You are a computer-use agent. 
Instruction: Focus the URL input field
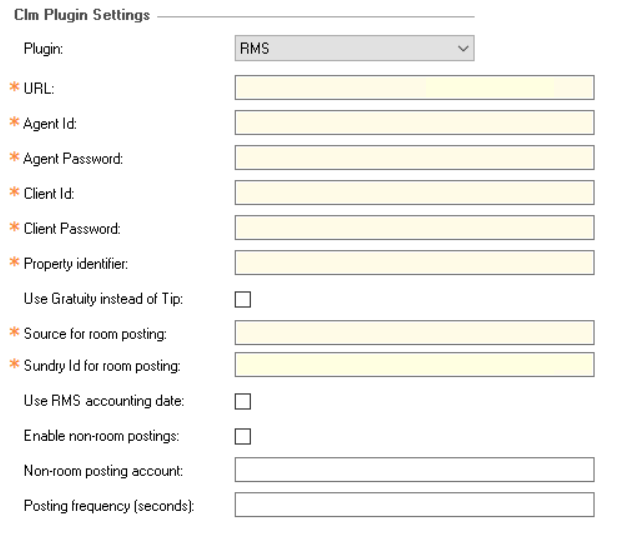[414, 87]
